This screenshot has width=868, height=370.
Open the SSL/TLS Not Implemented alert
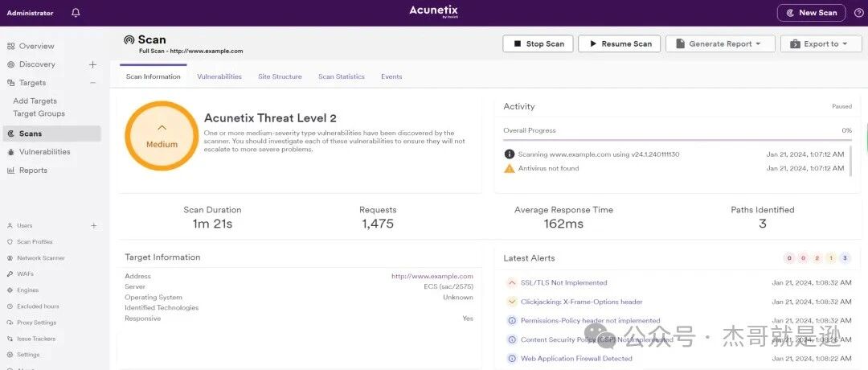(x=564, y=282)
